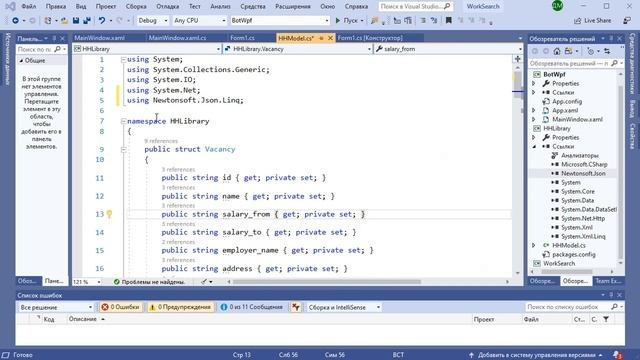The width and height of the screenshot is (640, 360).
Task: Click the pending changes filter icon in Solution Explorer
Action: (590, 51)
